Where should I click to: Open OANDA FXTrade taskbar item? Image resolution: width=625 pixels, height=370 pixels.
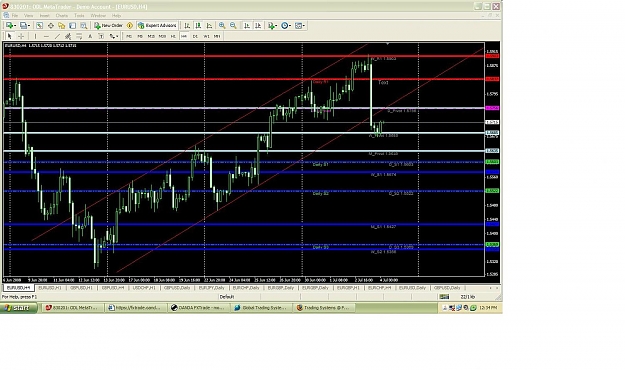pos(198,308)
